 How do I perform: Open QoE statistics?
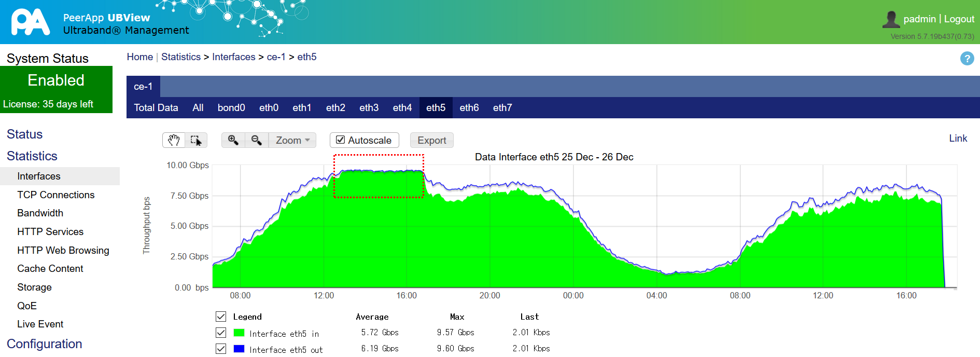[27, 306]
